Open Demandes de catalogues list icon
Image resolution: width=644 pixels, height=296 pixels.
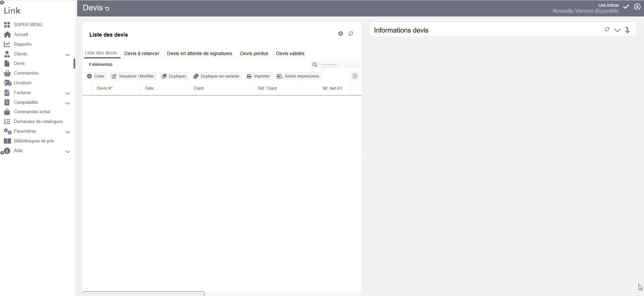coord(7,122)
